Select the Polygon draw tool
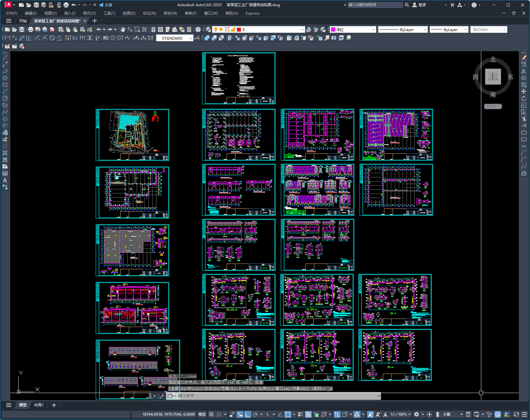Screen dimensions: 530x420 point(5,78)
